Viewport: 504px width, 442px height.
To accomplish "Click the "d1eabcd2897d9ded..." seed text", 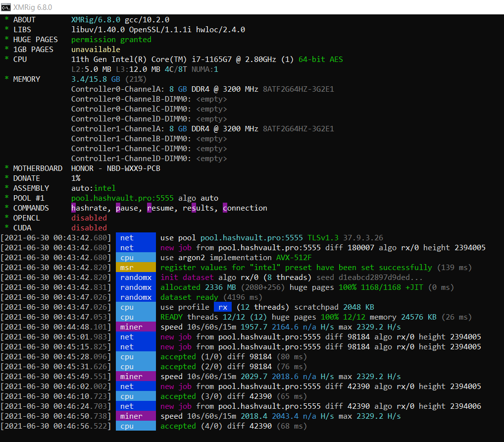I will click(381, 277).
